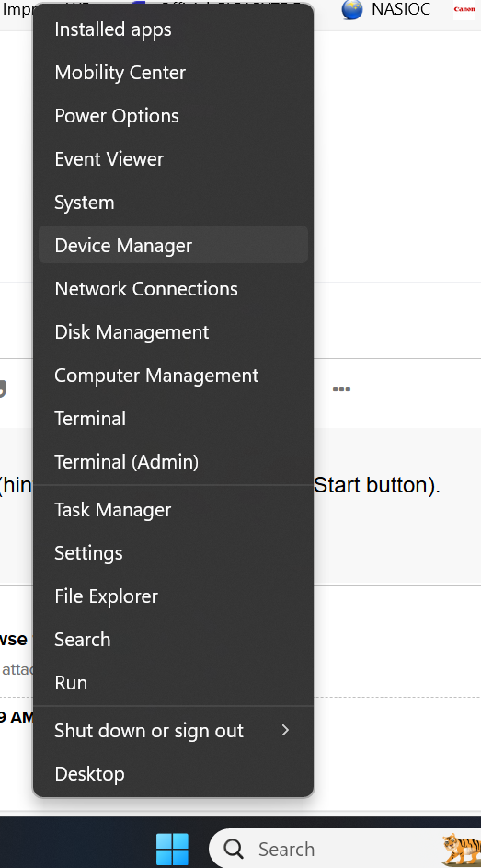Open the NASIOC bookmark link
Image resolution: width=481 pixels, height=868 pixels.
pos(401,9)
